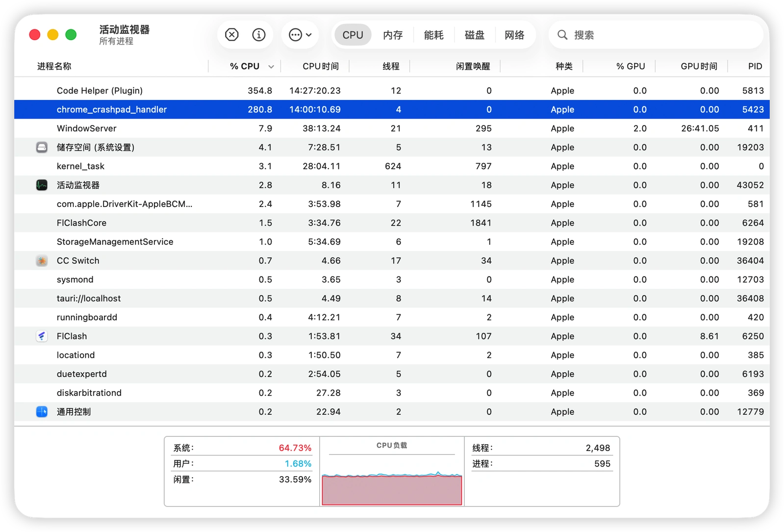
Task: Click the 用户 1.68% value
Action: [x=298, y=463]
